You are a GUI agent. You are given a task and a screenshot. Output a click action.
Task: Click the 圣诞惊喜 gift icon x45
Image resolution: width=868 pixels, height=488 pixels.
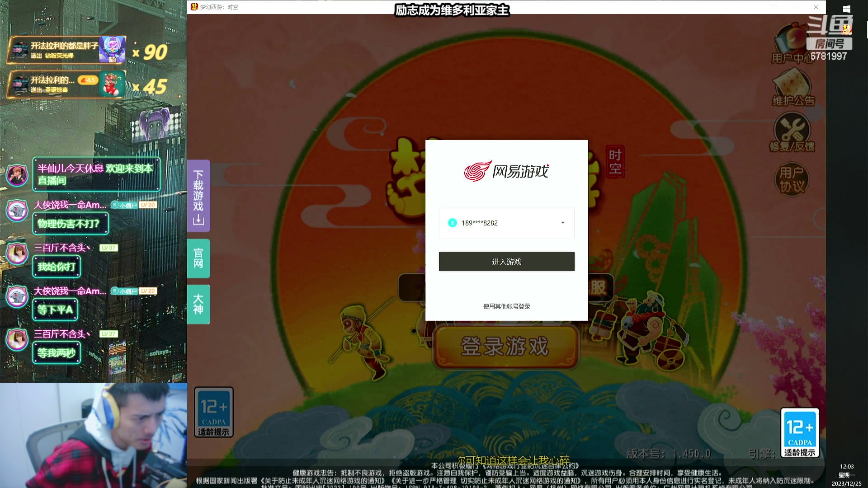coord(112,84)
